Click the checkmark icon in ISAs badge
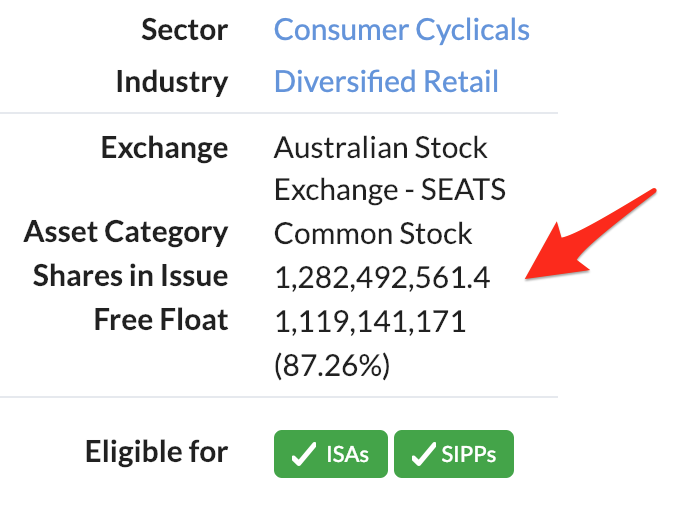Image resolution: width=698 pixels, height=508 pixels. tap(303, 454)
